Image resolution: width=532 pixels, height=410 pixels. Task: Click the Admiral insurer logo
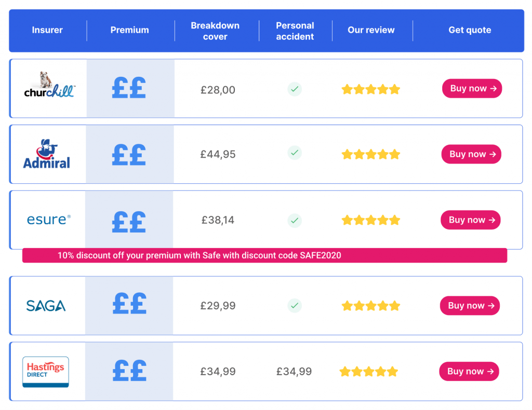tap(47, 154)
